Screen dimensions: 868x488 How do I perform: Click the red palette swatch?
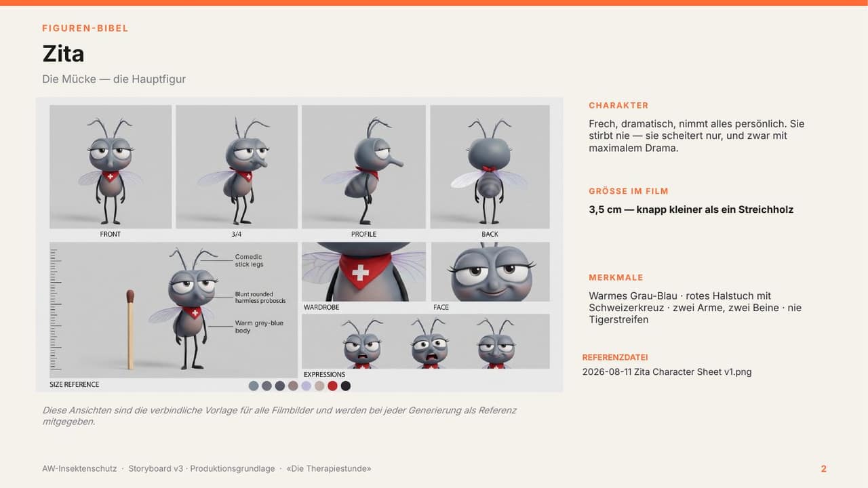point(332,386)
